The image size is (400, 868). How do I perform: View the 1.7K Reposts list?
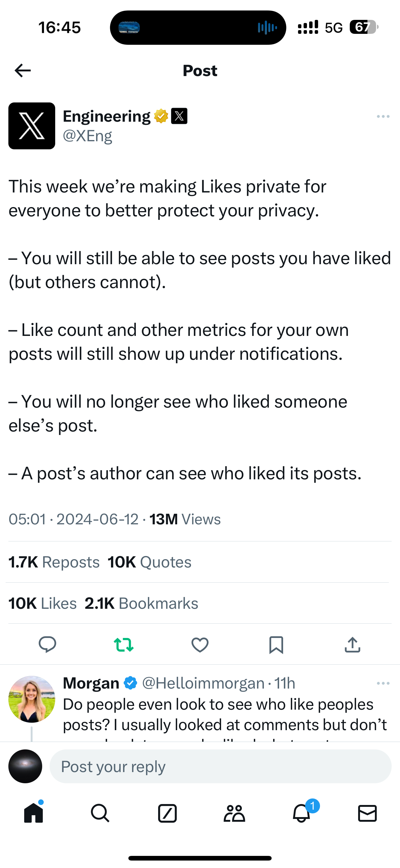(54, 562)
